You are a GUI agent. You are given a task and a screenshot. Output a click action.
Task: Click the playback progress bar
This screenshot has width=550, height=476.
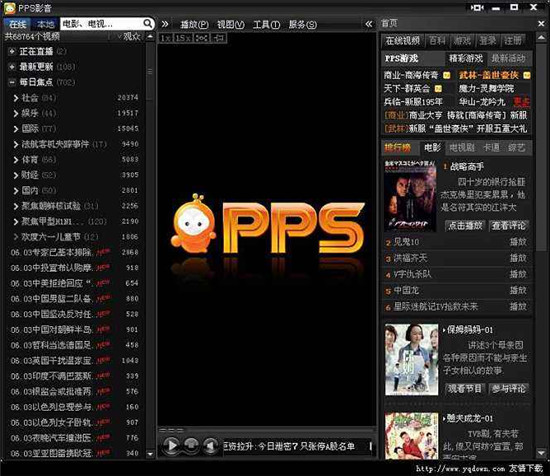click(267, 430)
